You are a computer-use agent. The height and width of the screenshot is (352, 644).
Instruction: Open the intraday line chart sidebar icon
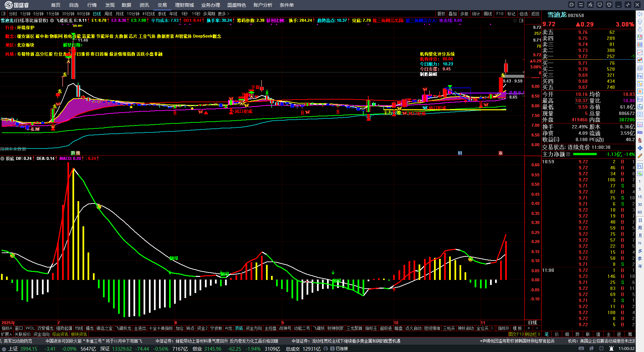640,53
